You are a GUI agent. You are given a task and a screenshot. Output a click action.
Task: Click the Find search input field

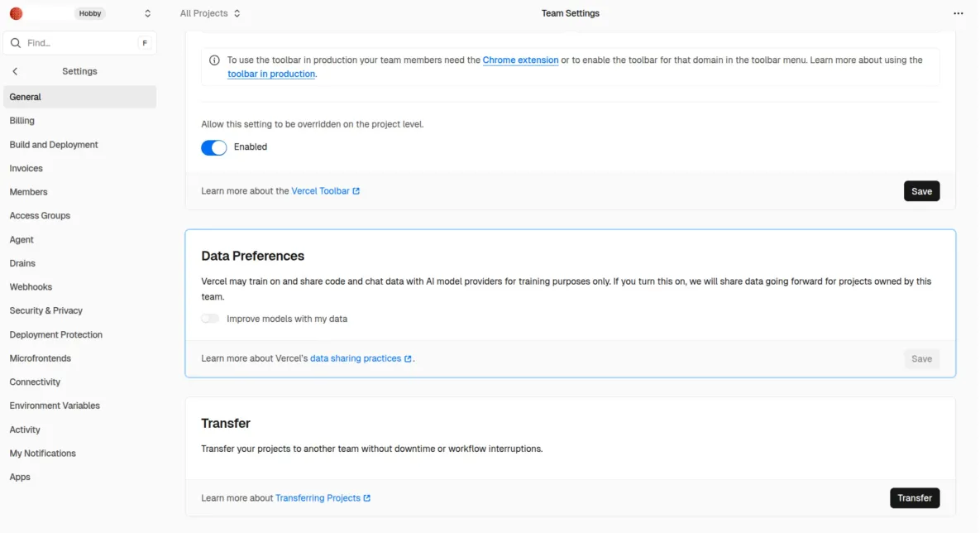[x=79, y=43]
